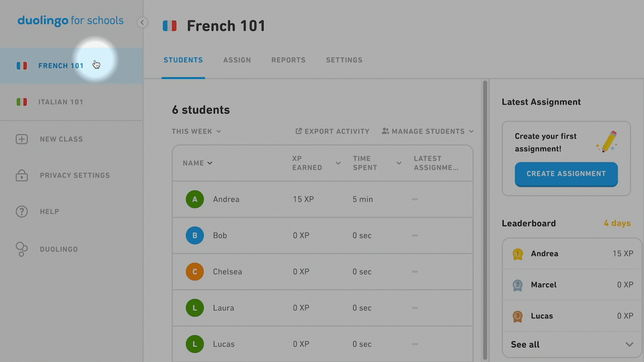
Task: Expand the Manage Students dropdown
Action: [x=428, y=131]
